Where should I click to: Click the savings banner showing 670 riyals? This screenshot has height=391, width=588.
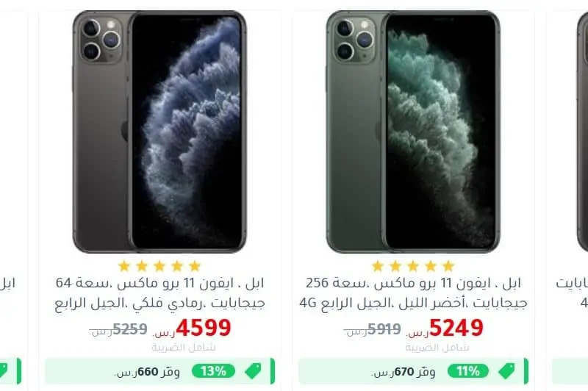pos(413,371)
